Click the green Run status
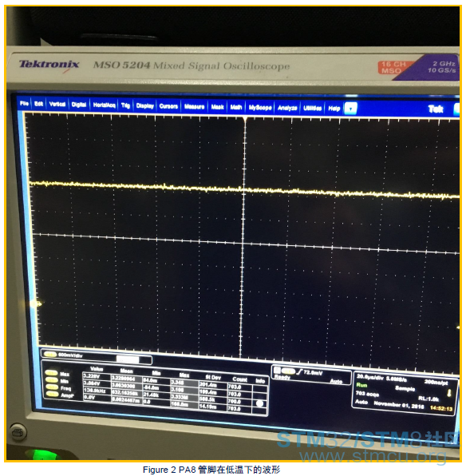This screenshot has height=476, width=466. pos(361,385)
